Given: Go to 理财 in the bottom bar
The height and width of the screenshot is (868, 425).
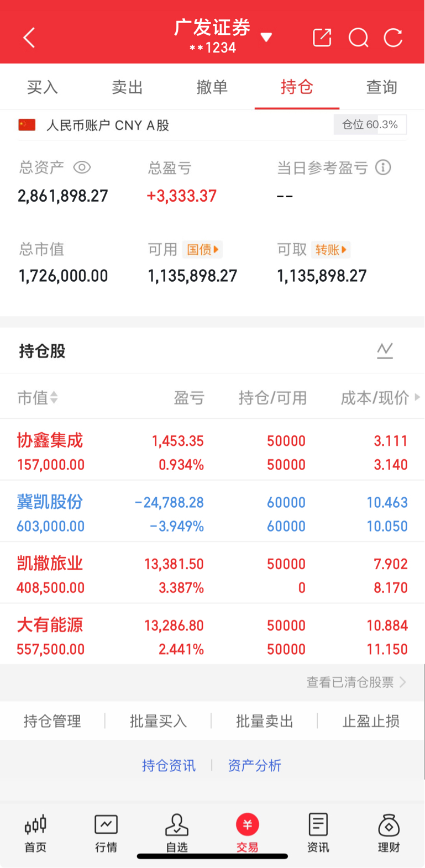Looking at the screenshot, I should click(x=389, y=833).
